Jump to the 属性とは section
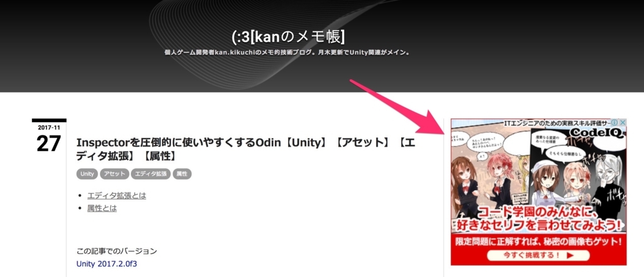Screen dimensions: 644x277 (102, 208)
